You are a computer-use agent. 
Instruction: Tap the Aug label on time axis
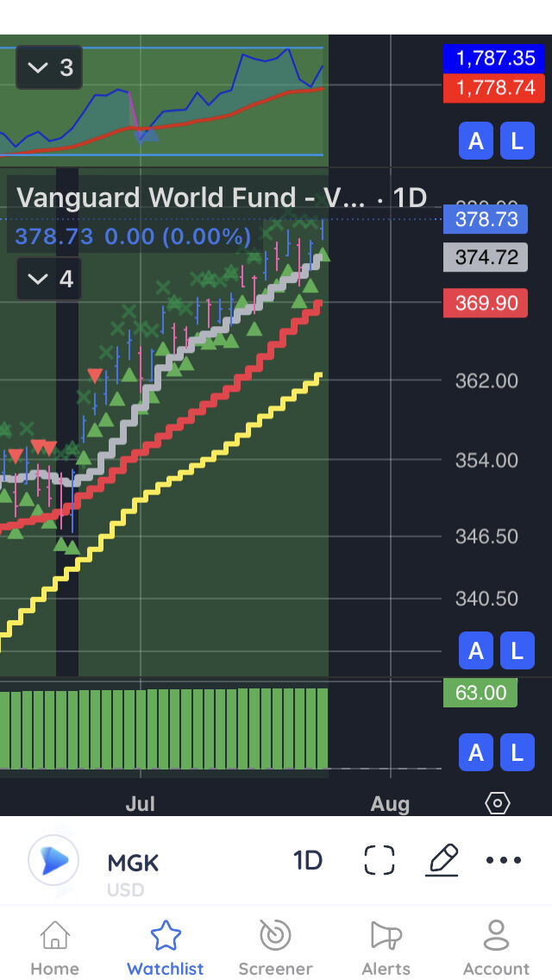tap(390, 804)
